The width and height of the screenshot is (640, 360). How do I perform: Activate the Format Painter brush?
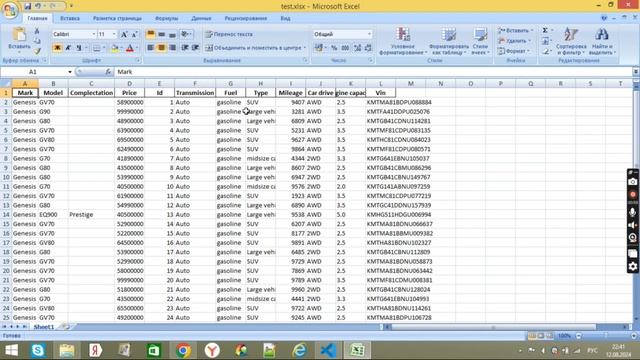(x=37, y=51)
